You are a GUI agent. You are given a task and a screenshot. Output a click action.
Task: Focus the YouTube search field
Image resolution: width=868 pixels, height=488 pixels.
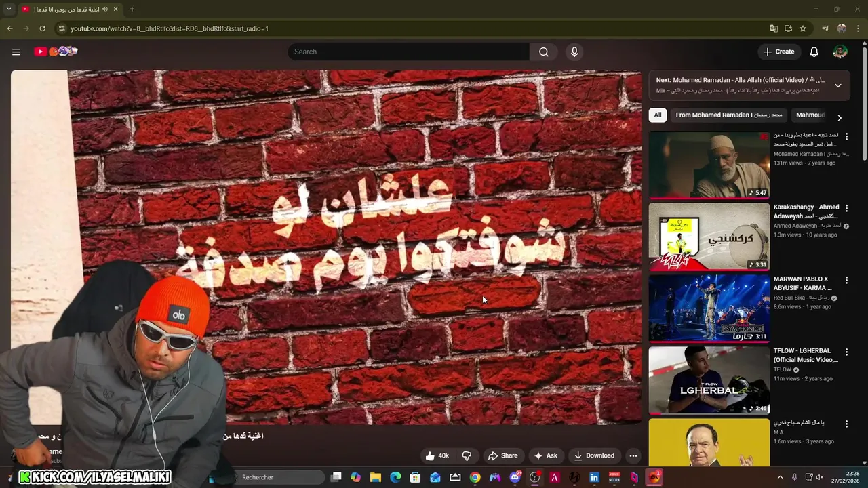pyautogui.click(x=409, y=52)
